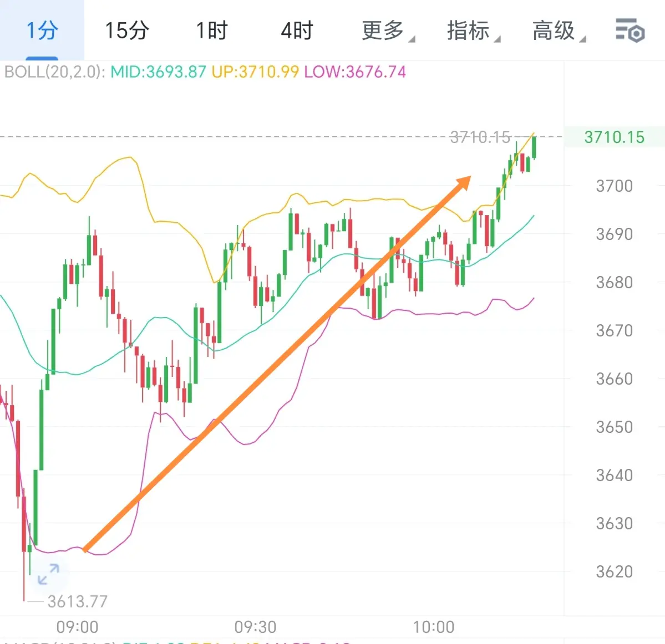Click the MID:3693.87 value

pyautogui.click(x=158, y=72)
